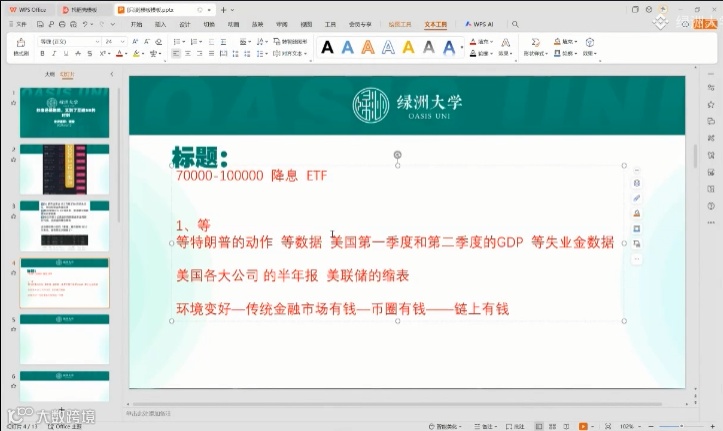Open the font name dropdown

pyautogui.click(x=97, y=41)
